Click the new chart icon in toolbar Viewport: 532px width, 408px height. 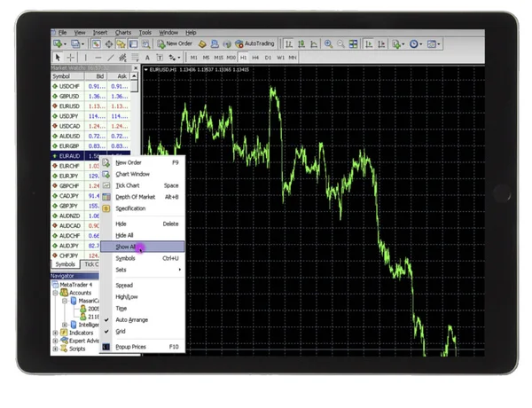58,43
